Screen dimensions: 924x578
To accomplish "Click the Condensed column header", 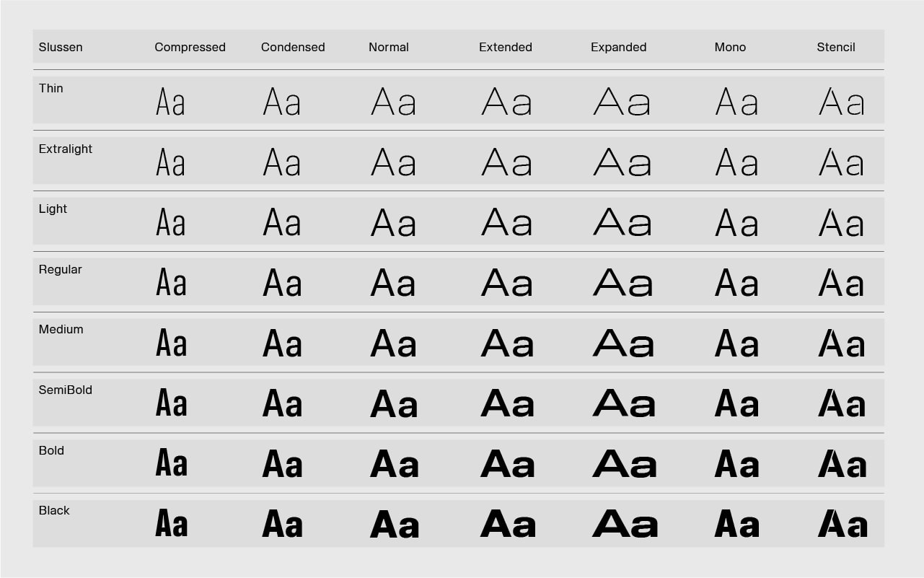I will (x=293, y=48).
